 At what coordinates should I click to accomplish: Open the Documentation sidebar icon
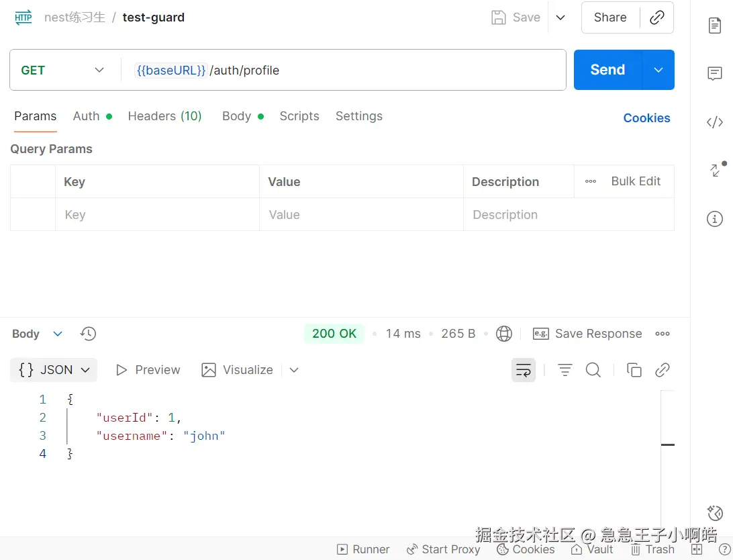tap(715, 26)
